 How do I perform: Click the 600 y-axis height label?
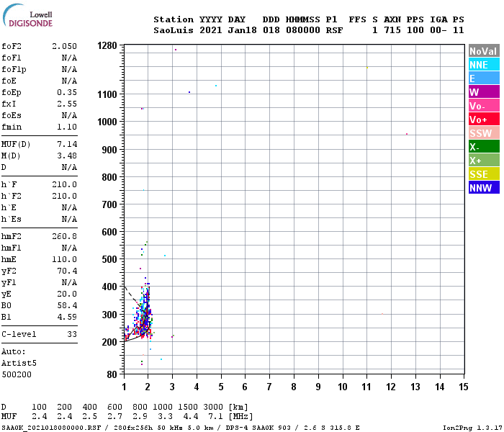coord(109,232)
